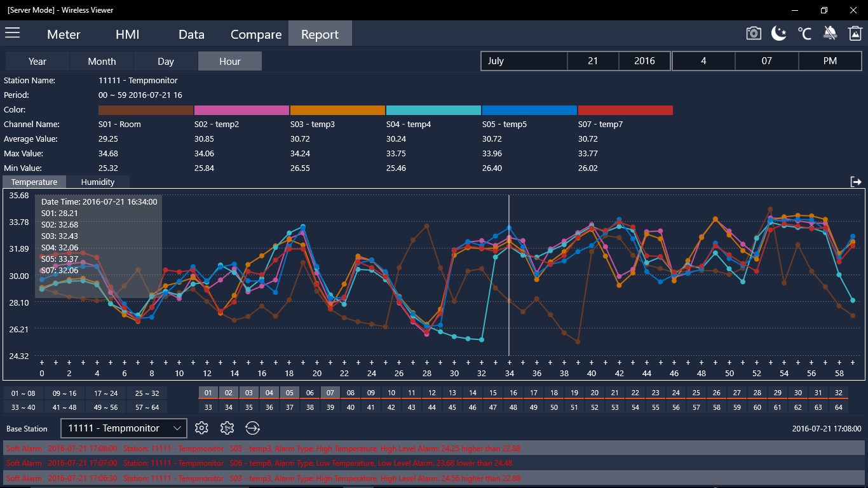Open base station settings gear

click(x=201, y=428)
